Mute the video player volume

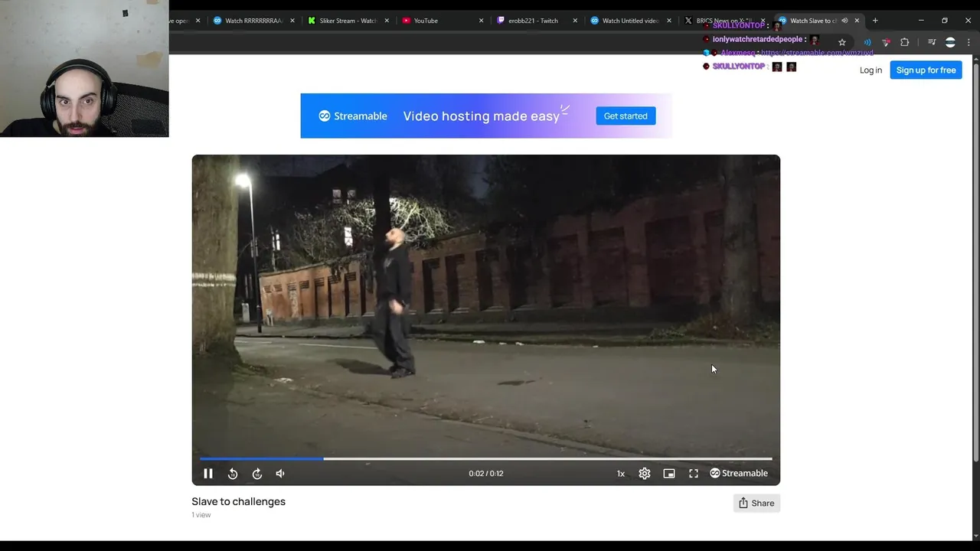coord(280,474)
